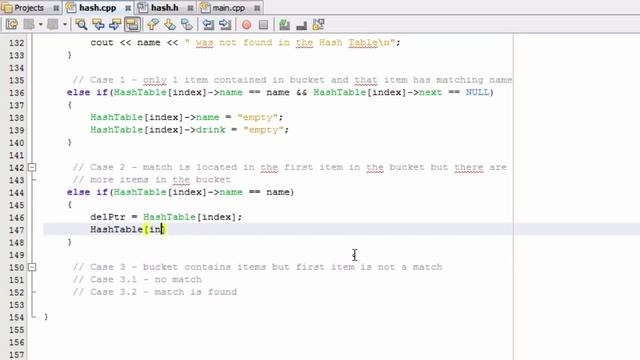Click line number 132 in gutter

click(x=16, y=43)
